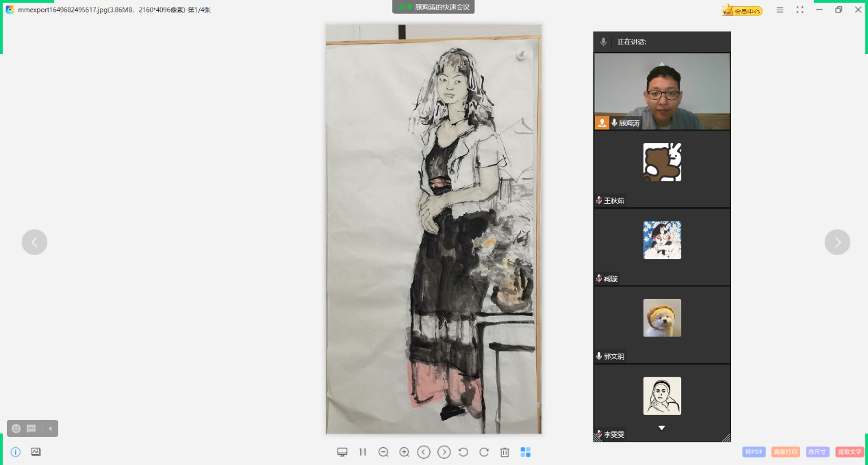Click the zoom out magnifier icon
The height and width of the screenshot is (465, 868).
(383, 452)
